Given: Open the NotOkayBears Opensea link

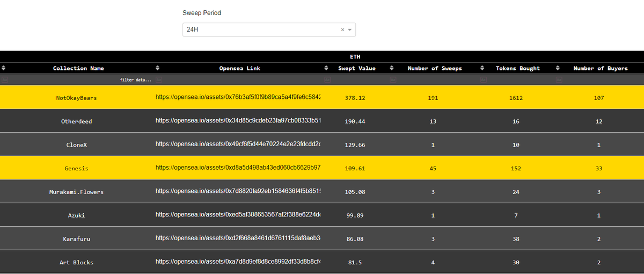Looking at the screenshot, I should (x=238, y=97).
